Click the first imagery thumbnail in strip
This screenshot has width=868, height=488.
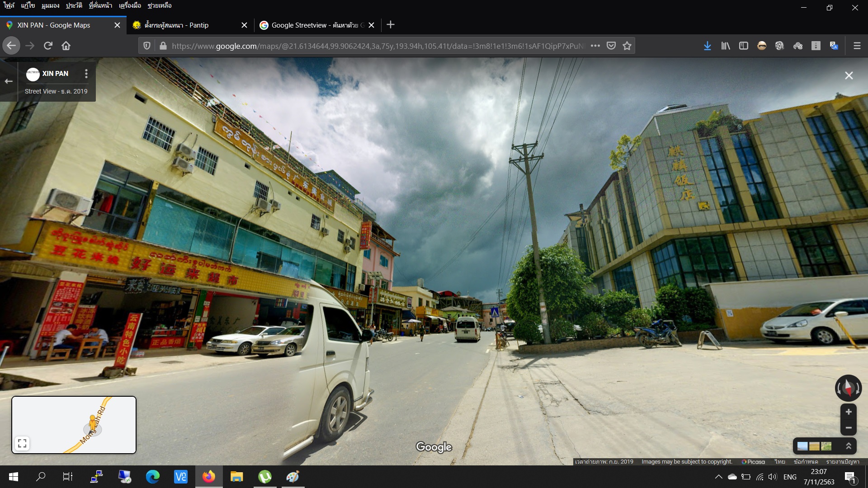[x=802, y=446]
